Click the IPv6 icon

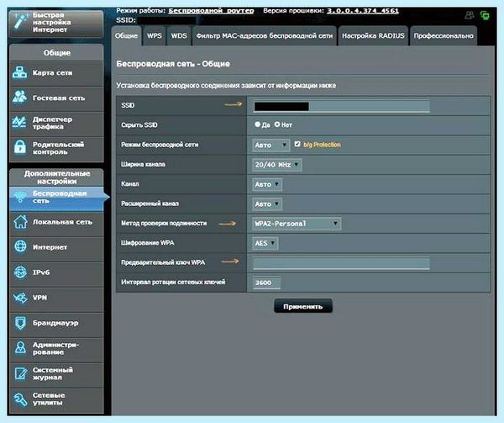tap(20, 272)
